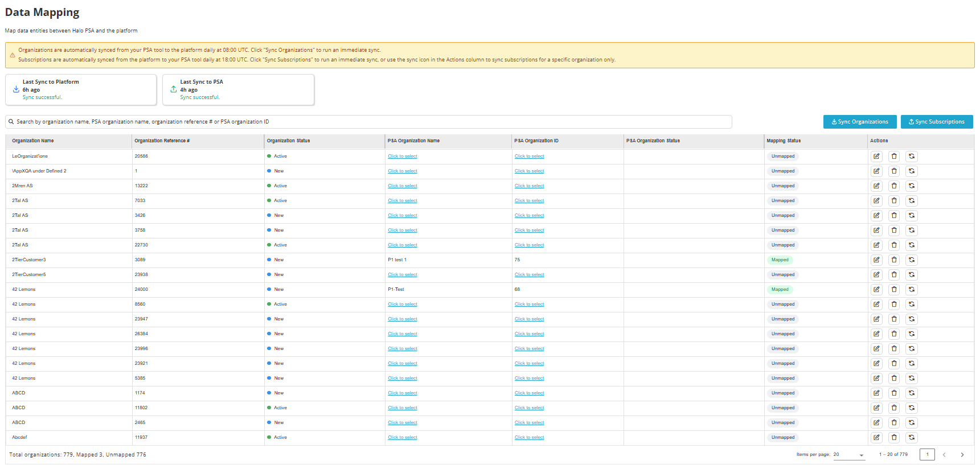Delete mapping for reference 26384 row
Screen dimensions: 980x469
pos(894,334)
